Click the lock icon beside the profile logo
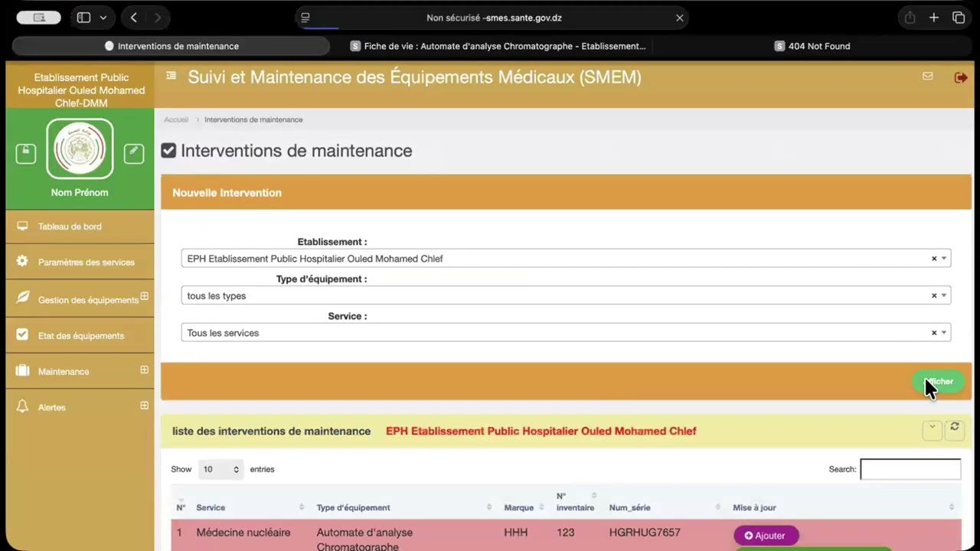The image size is (980, 551). pyautogui.click(x=26, y=153)
